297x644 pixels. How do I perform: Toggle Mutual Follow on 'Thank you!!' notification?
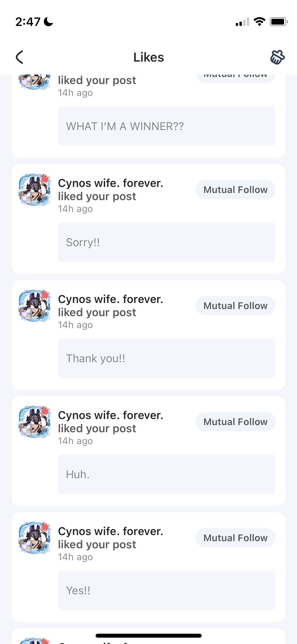coord(235,306)
